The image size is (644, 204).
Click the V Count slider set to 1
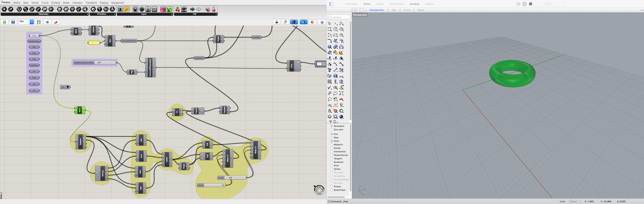tap(211, 185)
